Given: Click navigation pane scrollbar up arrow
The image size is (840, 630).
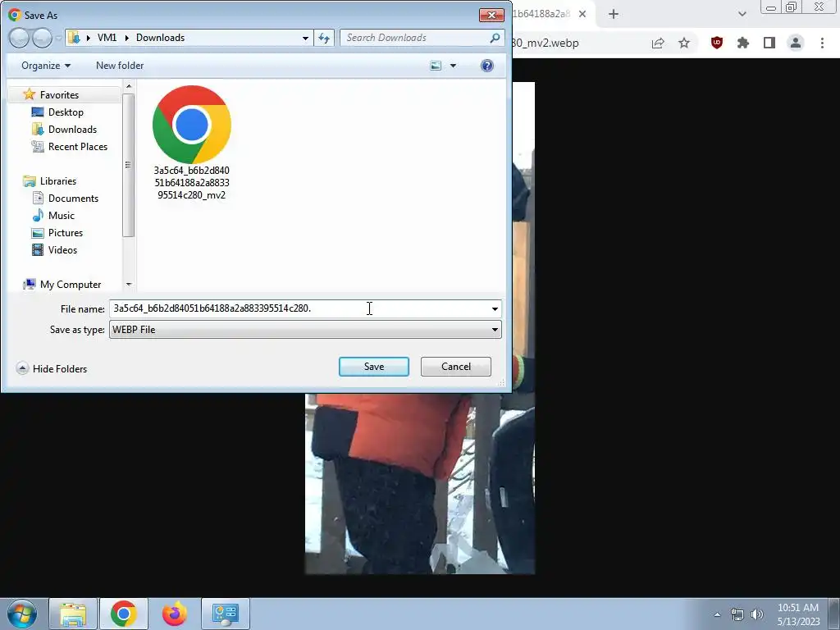Looking at the screenshot, I should (x=129, y=86).
